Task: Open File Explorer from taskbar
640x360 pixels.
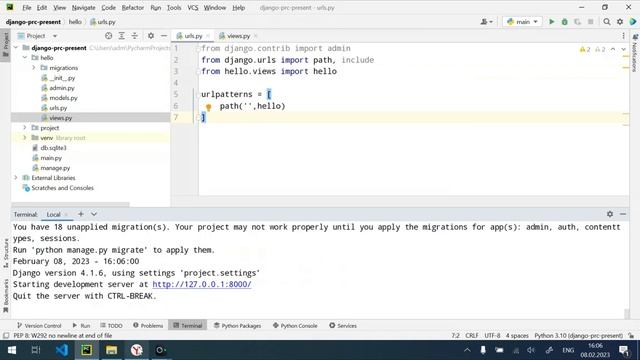Action: coord(111,350)
